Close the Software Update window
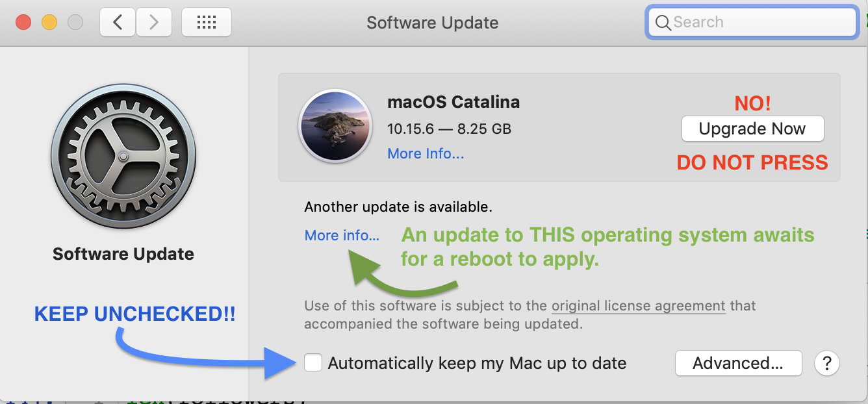Screen dimensions: 868x404 click(24, 22)
